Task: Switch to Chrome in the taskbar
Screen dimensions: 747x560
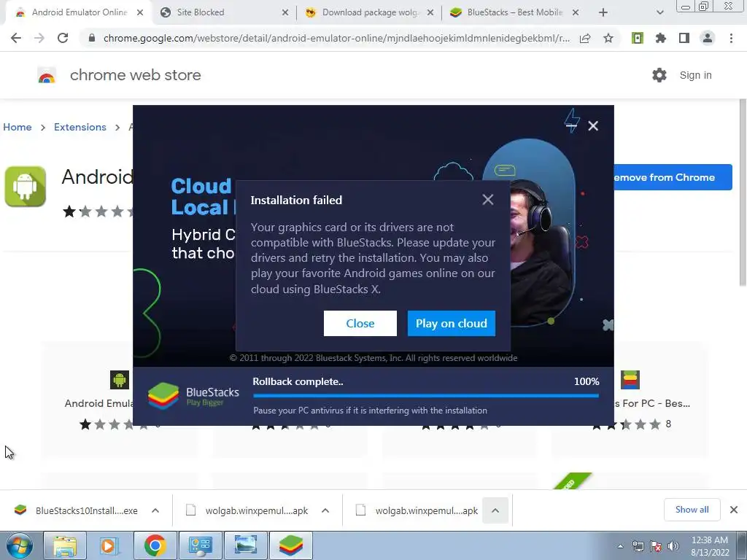Action: point(155,545)
